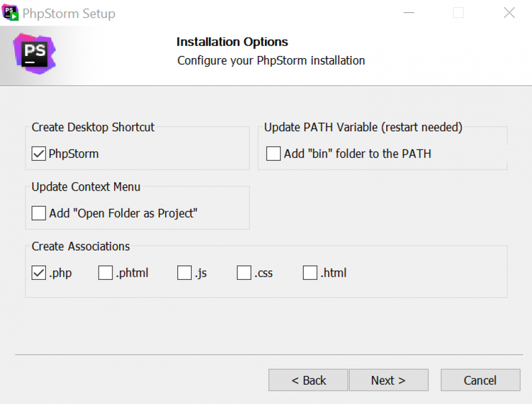Click the Update PATH Variable group label
Viewport: 532px width, 404px height.
tap(363, 127)
